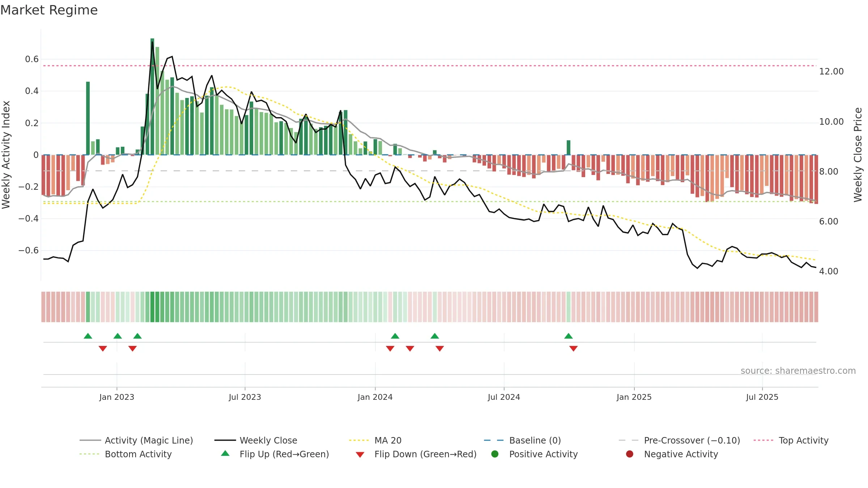Image resolution: width=868 pixels, height=488 pixels.
Task: Click the Weekly Close Price axis label
Action: (x=858, y=155)
